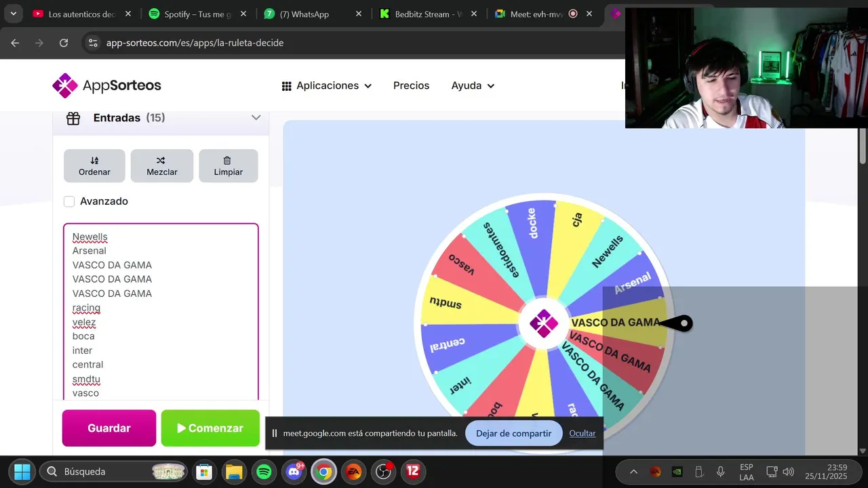This screenshot has height=488, width=868.
Task: Open OBS Studio from taskbar
Action: point(383,472)
